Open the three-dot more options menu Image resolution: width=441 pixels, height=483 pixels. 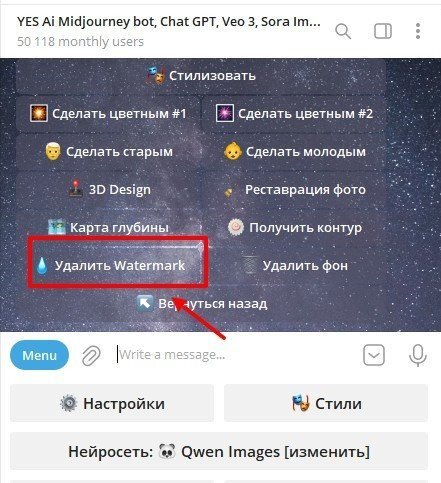[418, 31]
